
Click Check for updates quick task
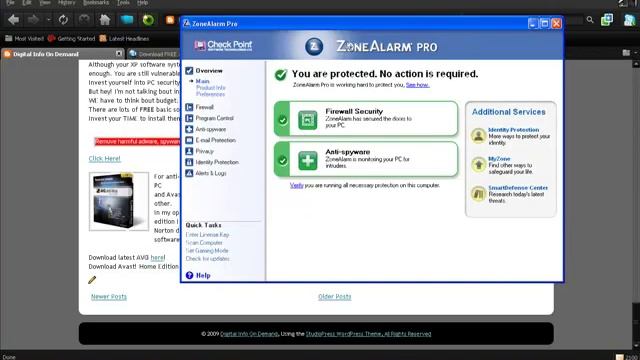(208, 259)
